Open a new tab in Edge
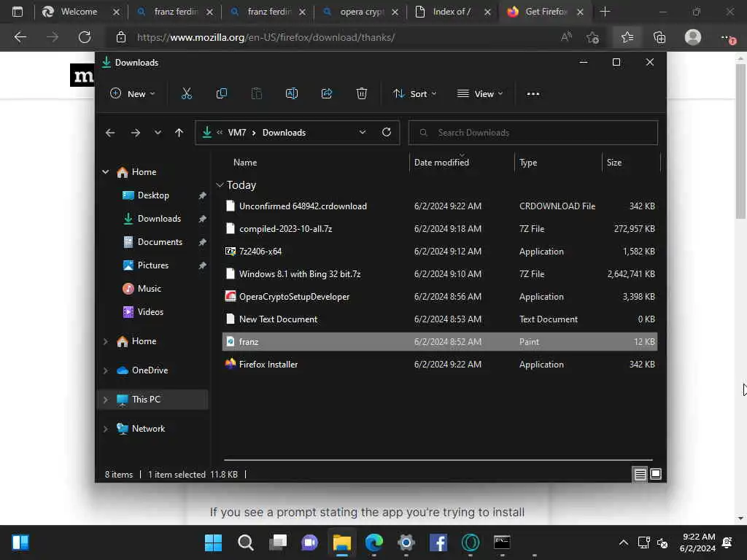Viewport: 747px width, 560px height. point(605,12)
